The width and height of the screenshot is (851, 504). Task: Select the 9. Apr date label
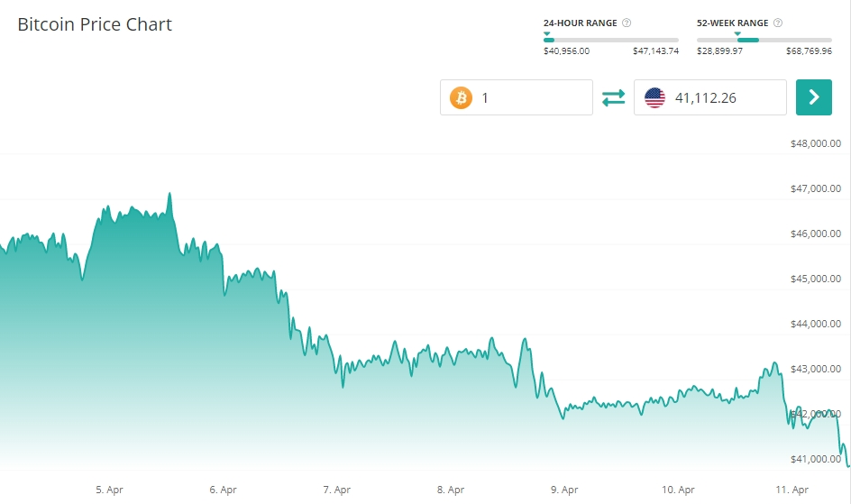563,490
